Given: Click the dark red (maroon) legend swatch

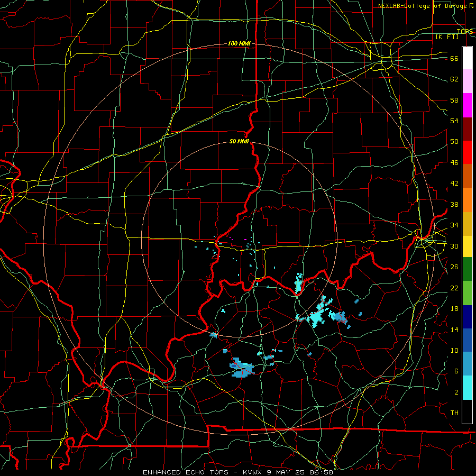Looking at the screenshot, I should pyautogui.click(x=467, y=129).
